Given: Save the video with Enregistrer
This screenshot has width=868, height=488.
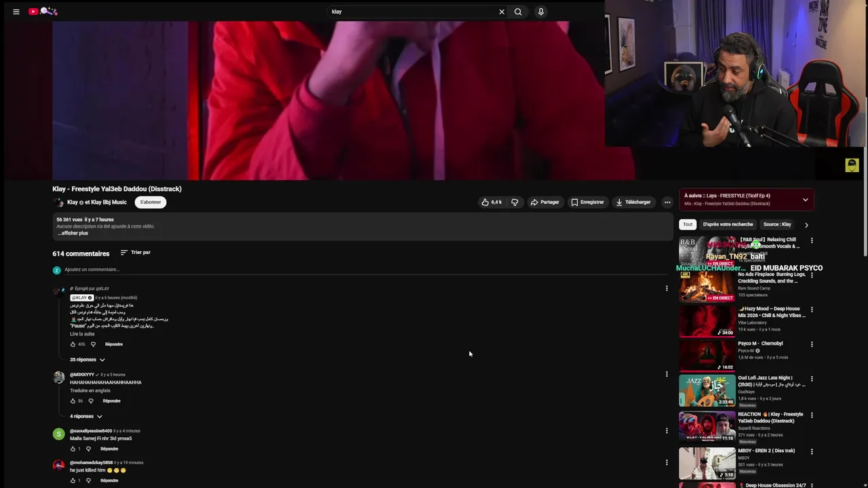Looking at the screenshot, I should pyautogui.click(x=587, y=202).
